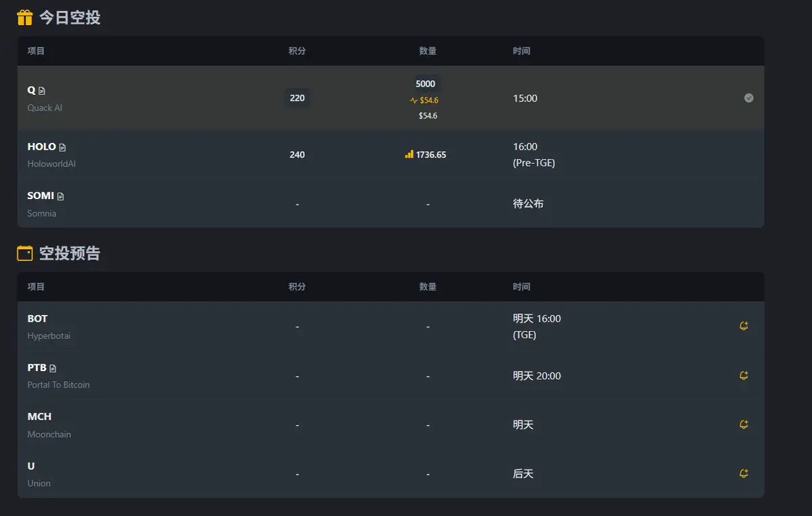812x516 pixels.
Task: Enable the reminder bell for BOT
Action: [744, 326]
